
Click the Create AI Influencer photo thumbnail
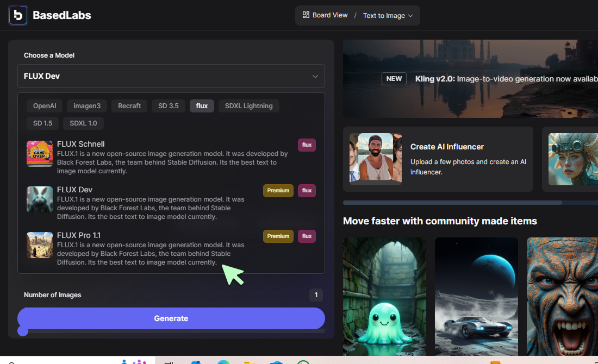(x=376, y=159)
